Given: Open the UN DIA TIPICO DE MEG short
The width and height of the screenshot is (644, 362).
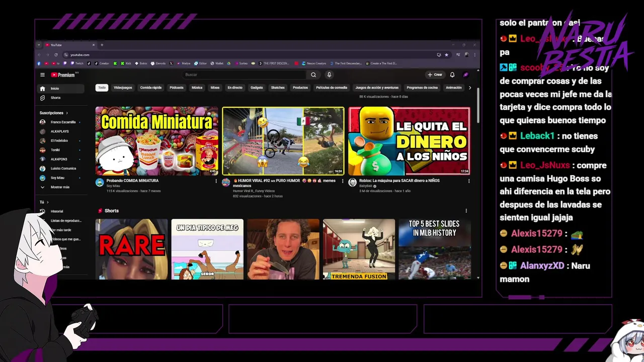Looking at the screenshot, I should (207, 249).
